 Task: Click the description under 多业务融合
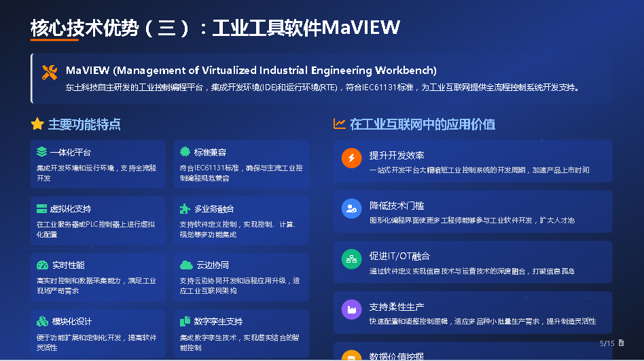pyautogui.click(x=238, y=229)
